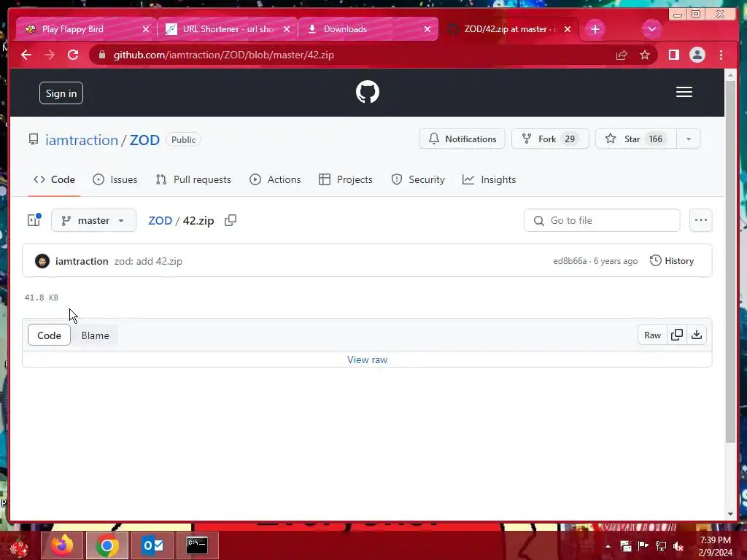Open iamtraction's avatar profile picture
This screenshot has width=747, height=560.
42,261
